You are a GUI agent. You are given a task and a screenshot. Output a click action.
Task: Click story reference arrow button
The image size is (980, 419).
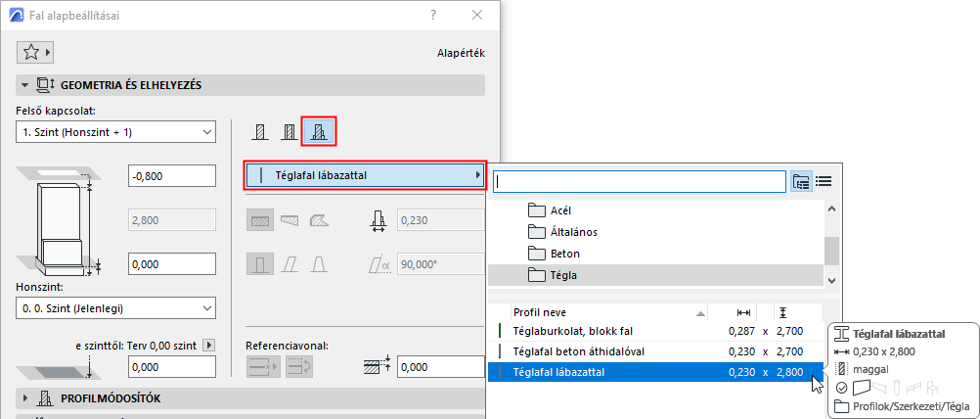pyautogui.click(x=207, y=345)
